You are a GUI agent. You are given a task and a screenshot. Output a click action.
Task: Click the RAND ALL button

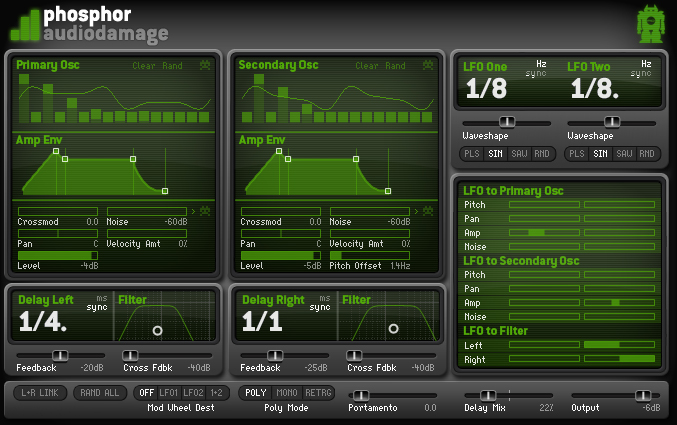point(99,393)
